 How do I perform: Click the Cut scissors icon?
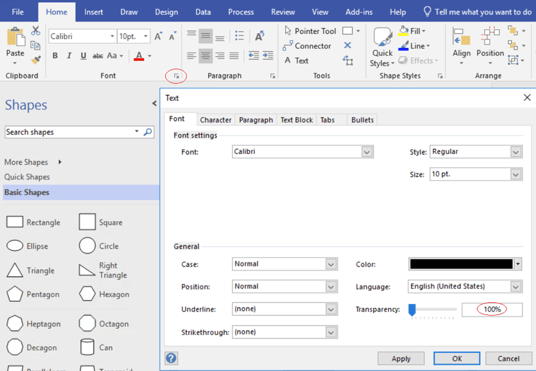[x=36, y=30]
